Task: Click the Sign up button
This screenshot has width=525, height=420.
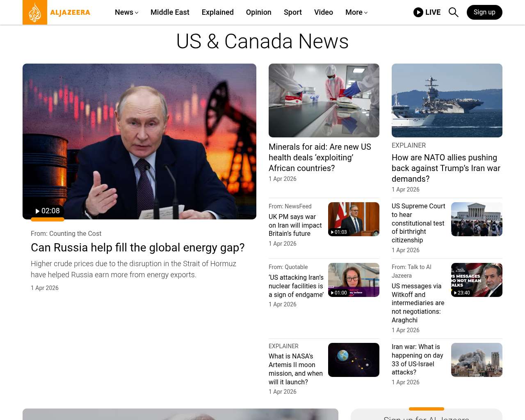Action: [x=484, y=12]
